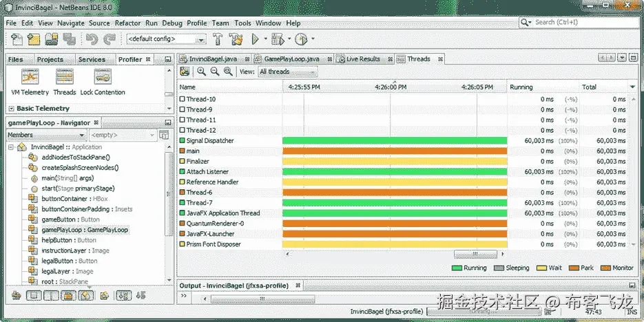Open the empty filter combo box
The height and width of the screenshot is (322, 644).
pos(123,135)
